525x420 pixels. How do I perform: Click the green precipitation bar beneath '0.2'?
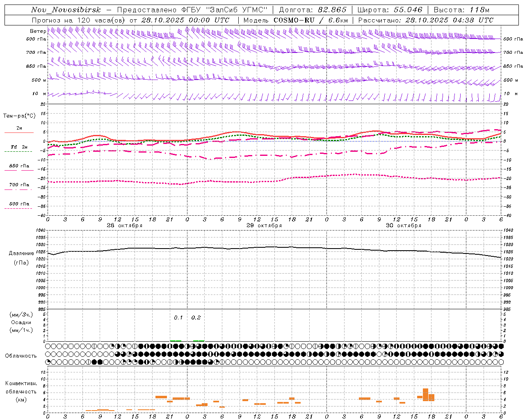pos(199,340)
